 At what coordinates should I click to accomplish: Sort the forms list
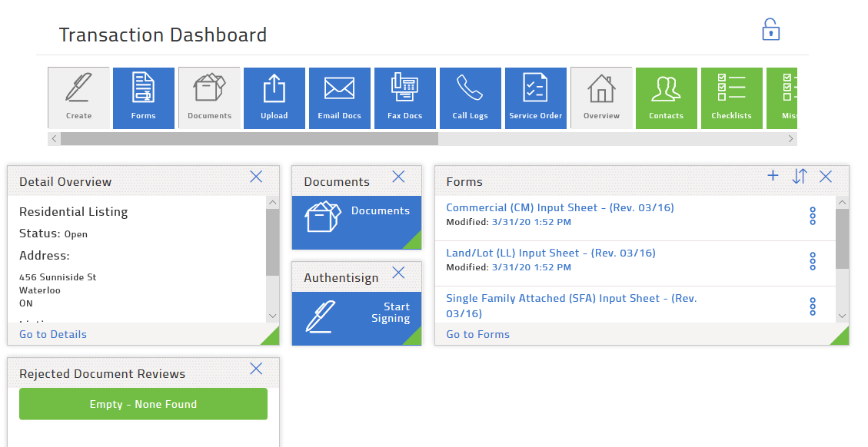pyautogui.click(x=800, y=176)
